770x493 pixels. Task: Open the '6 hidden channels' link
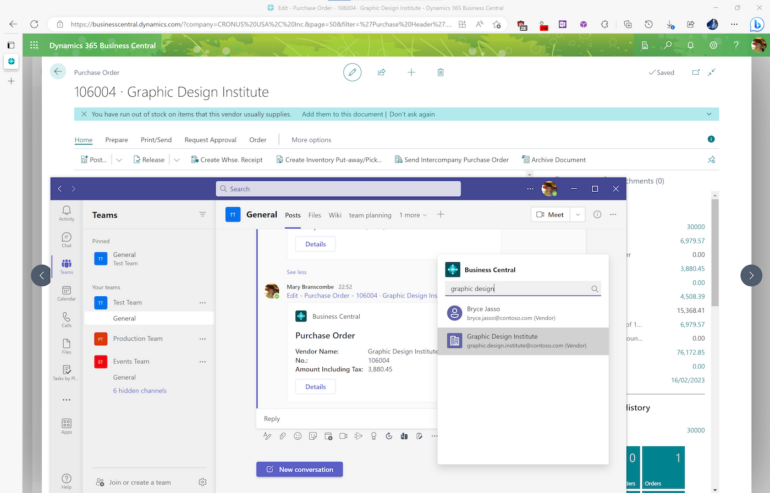pos(140,391)
